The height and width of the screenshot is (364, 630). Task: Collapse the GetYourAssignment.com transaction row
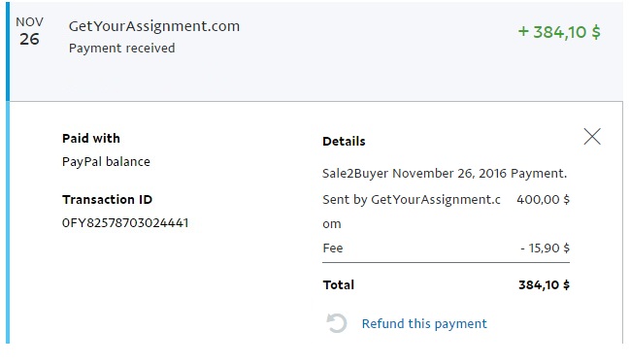[x=316, y=51]
